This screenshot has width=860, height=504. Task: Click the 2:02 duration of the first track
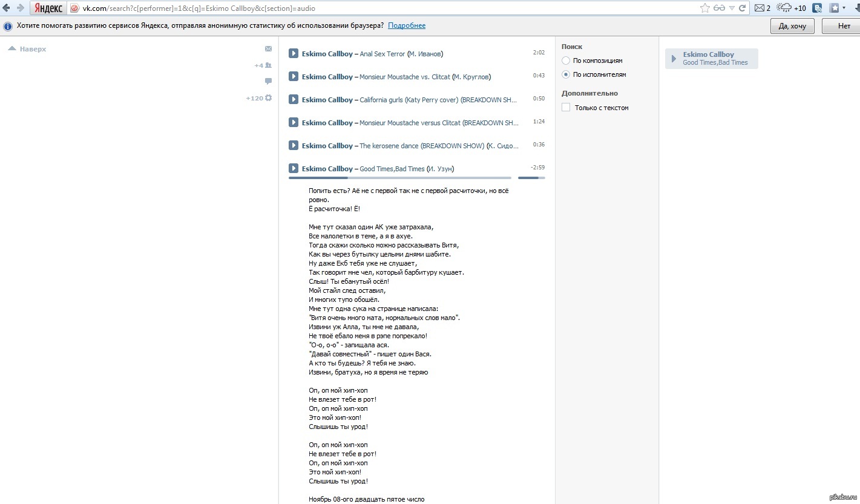(x=539, y=53)
